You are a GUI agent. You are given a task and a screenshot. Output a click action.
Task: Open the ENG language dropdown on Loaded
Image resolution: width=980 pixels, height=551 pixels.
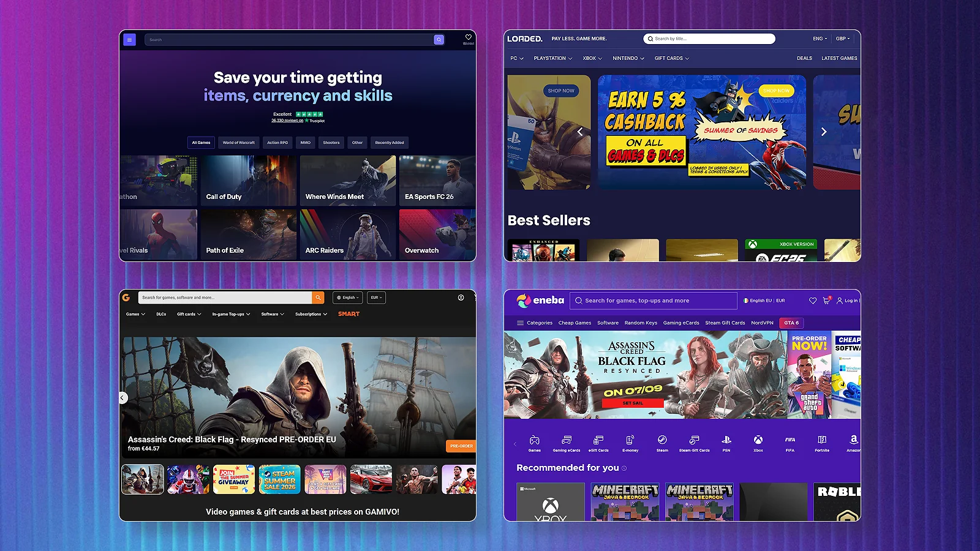820,39
